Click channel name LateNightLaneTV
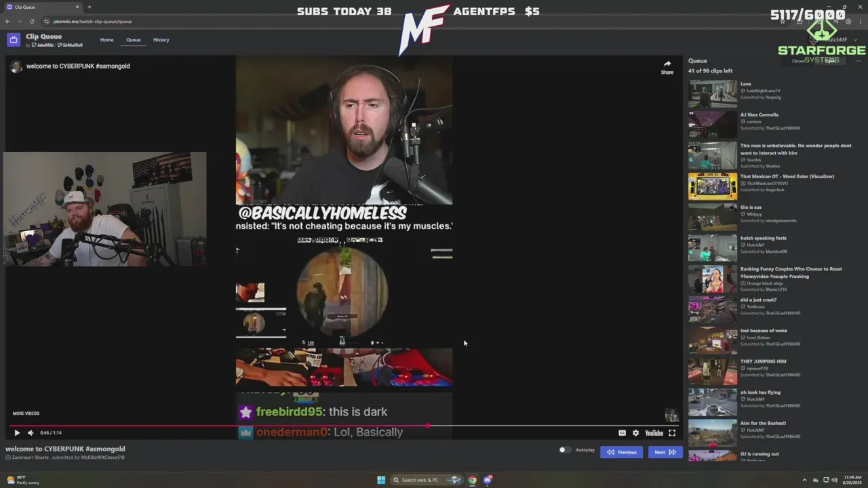868x488 pixels. 764,91
